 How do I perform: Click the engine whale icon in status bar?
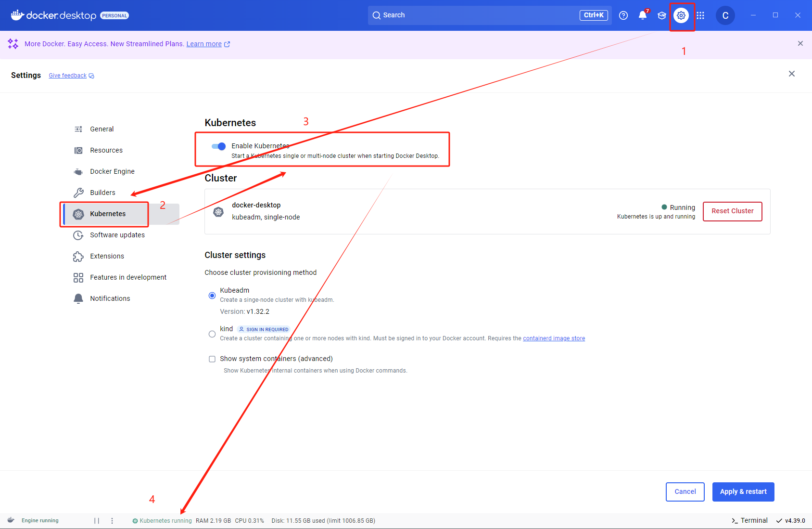[11, 520]
